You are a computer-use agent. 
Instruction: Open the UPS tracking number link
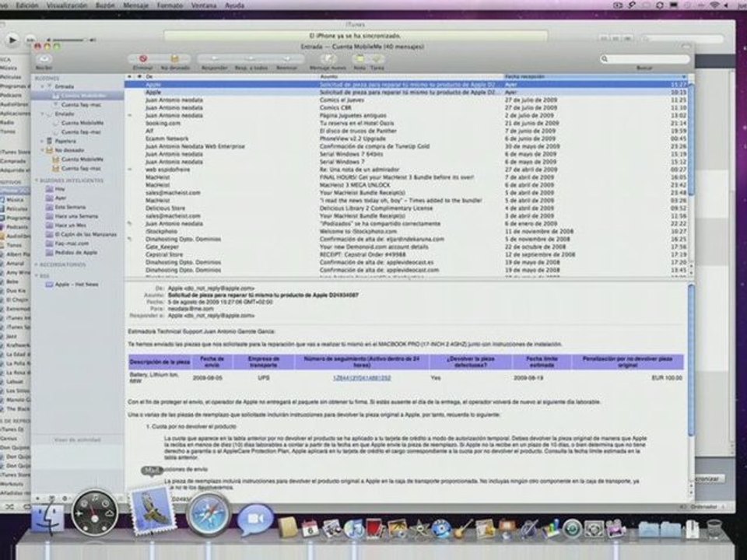click(x=362, y=378)
